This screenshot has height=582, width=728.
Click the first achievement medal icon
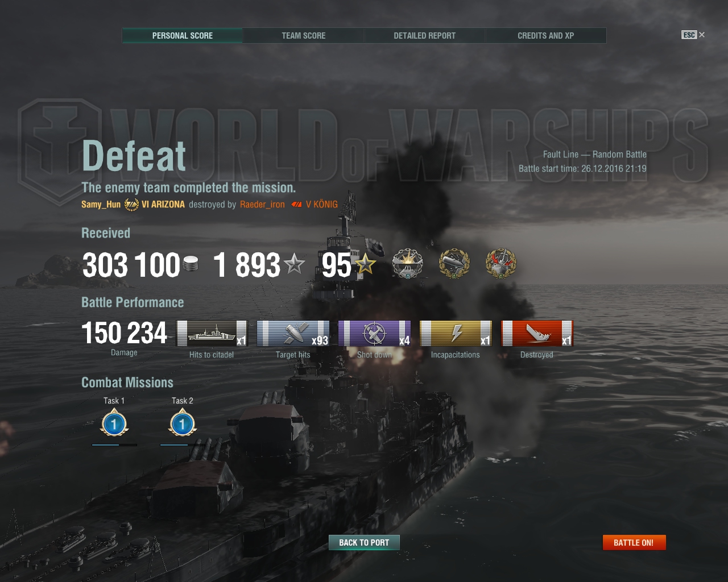pos(408,264)
